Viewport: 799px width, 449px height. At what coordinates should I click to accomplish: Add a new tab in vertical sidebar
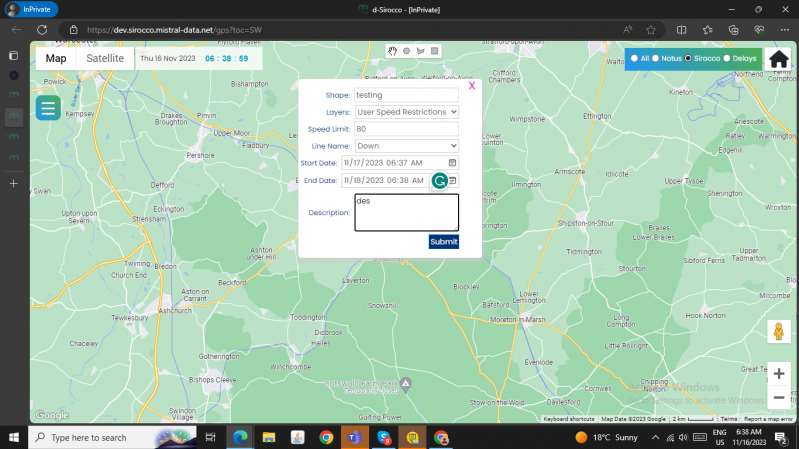pos(14,183)
